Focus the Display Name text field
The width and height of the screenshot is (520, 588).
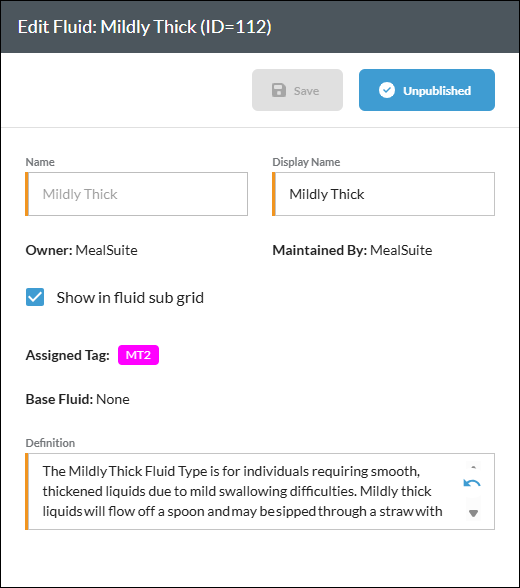[384, 194]
